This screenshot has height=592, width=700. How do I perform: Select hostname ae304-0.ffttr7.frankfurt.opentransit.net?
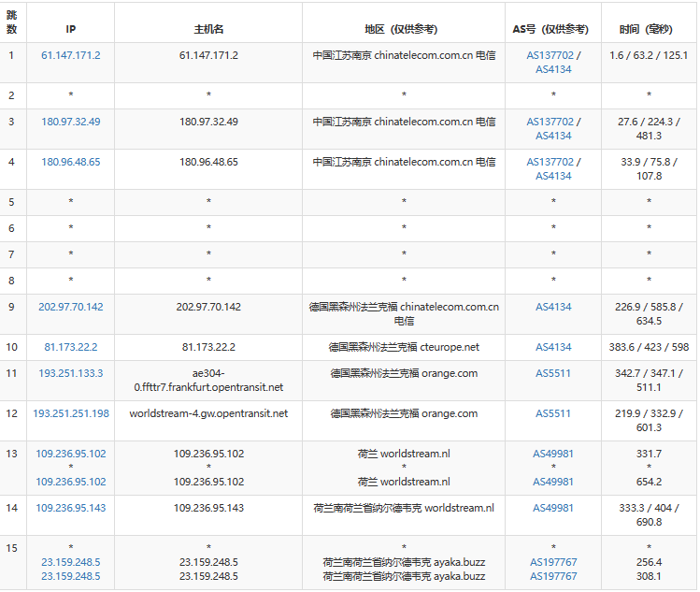(x=208, y=381)
